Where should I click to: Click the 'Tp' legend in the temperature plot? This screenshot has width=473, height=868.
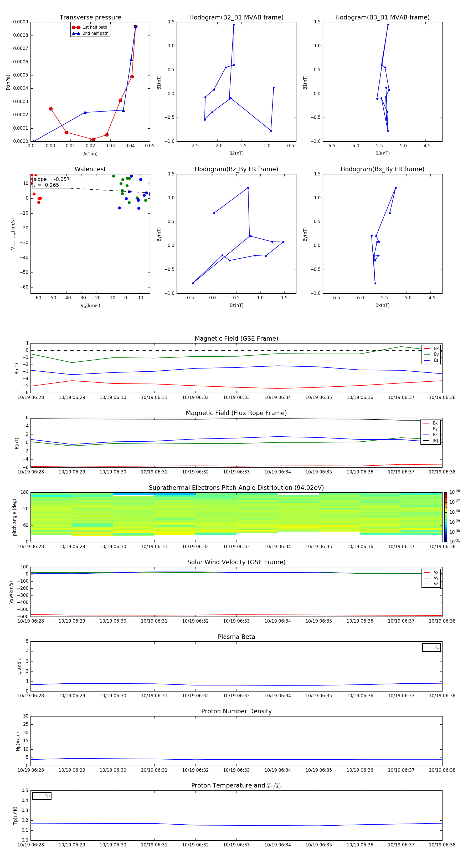pos(42,796)
